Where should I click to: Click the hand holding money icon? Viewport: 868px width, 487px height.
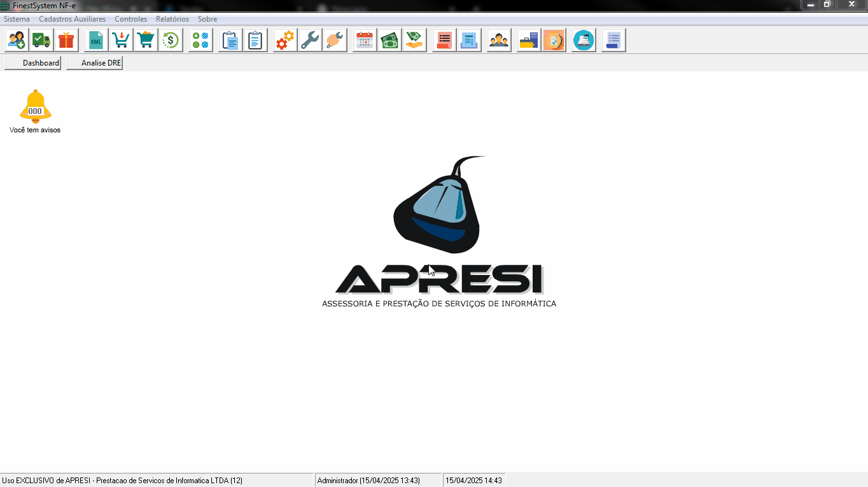414,41
